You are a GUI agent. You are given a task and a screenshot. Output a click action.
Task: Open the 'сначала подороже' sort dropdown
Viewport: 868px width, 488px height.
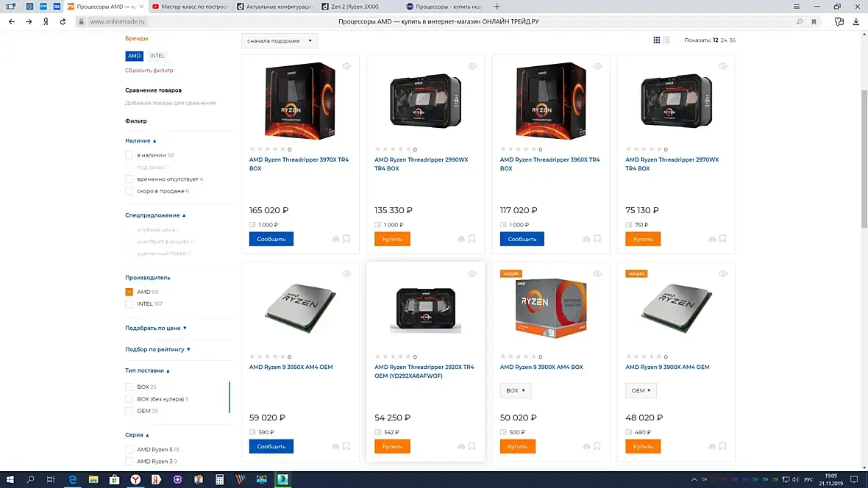coord(280,40)
